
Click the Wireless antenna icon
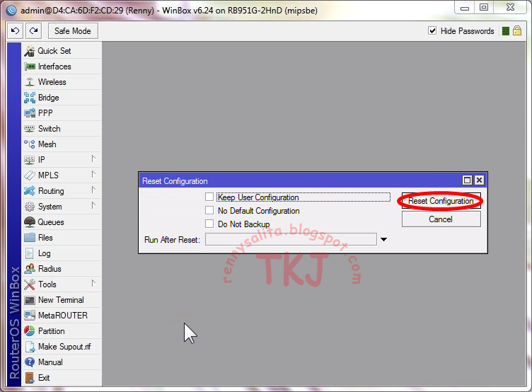point(30,82)
